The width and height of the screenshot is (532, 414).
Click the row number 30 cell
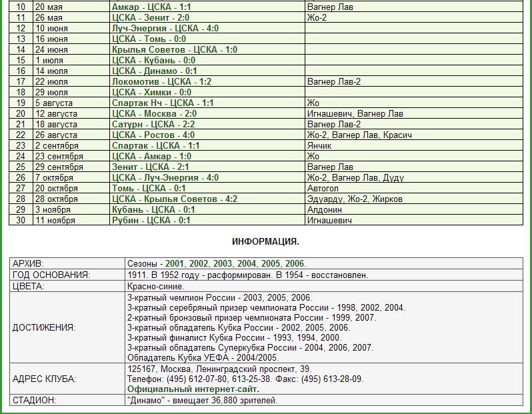[x=21, y=221]
